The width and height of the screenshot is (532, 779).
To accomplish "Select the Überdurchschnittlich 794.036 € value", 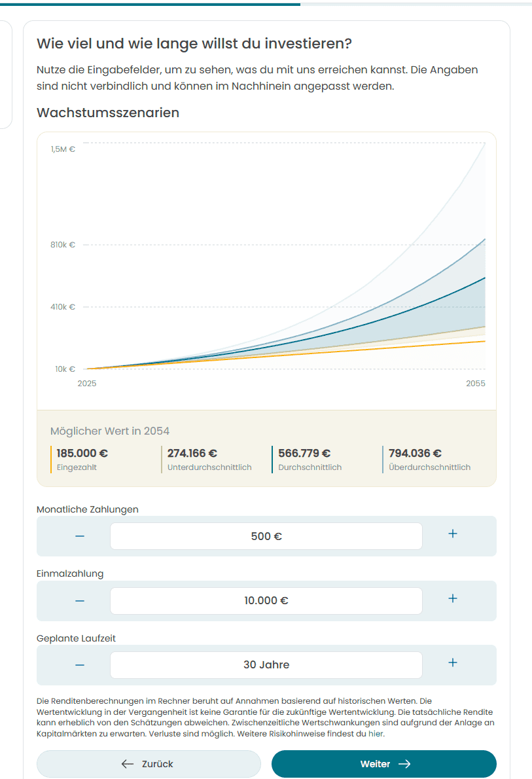I will 415,453.
